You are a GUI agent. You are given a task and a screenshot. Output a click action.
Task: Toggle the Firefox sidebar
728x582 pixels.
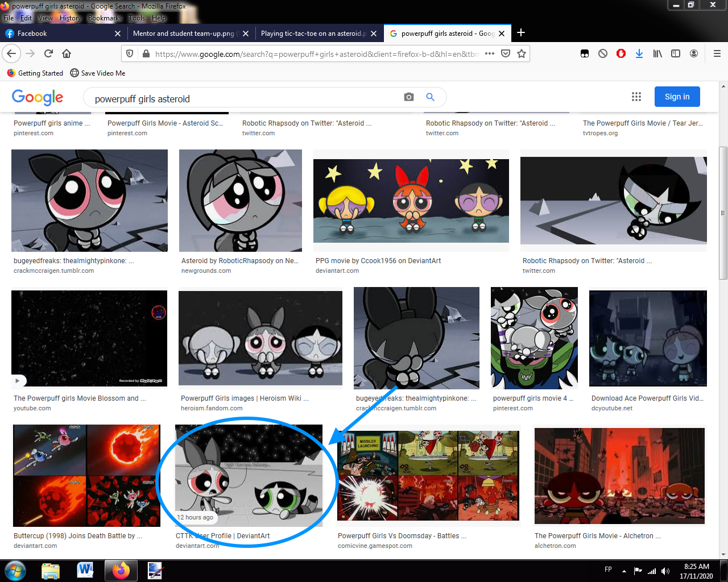click(676, 53)
